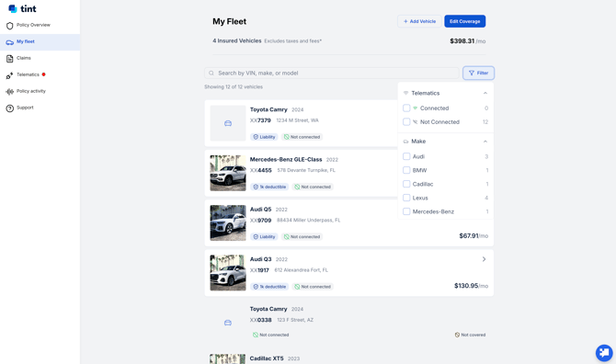Click Audi Q5 vehicle photo
Viewport: 616px width, 364px height.
(228, 223)
